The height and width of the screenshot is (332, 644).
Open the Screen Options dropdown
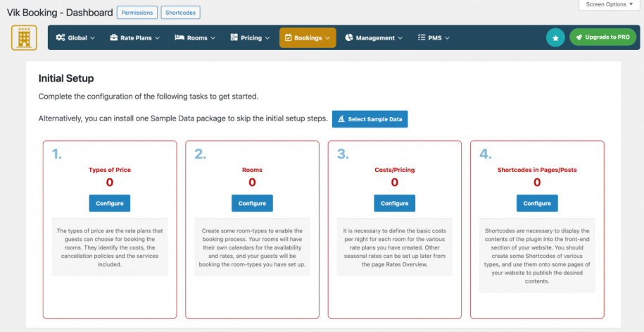click(610, 4)
